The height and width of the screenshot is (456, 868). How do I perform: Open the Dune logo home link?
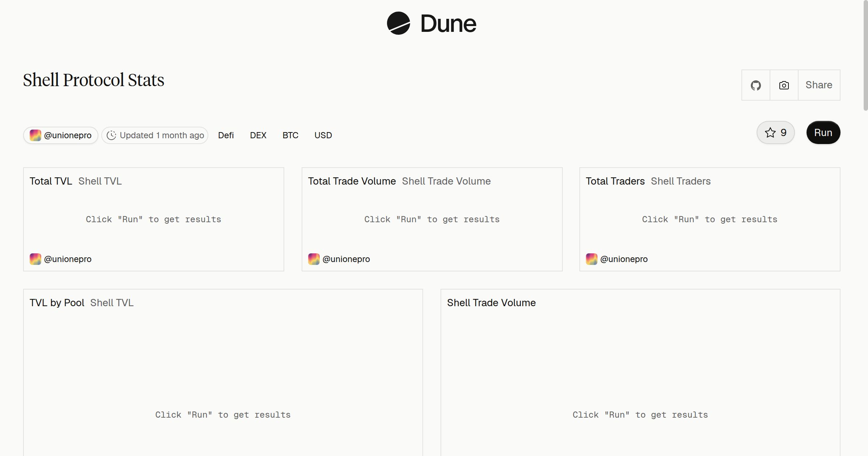(431, 23)
